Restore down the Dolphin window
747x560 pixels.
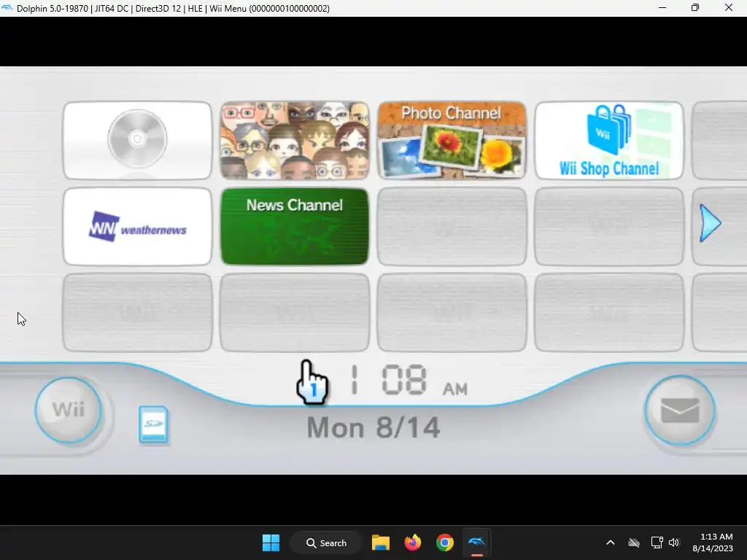click(x=695, y=8)
